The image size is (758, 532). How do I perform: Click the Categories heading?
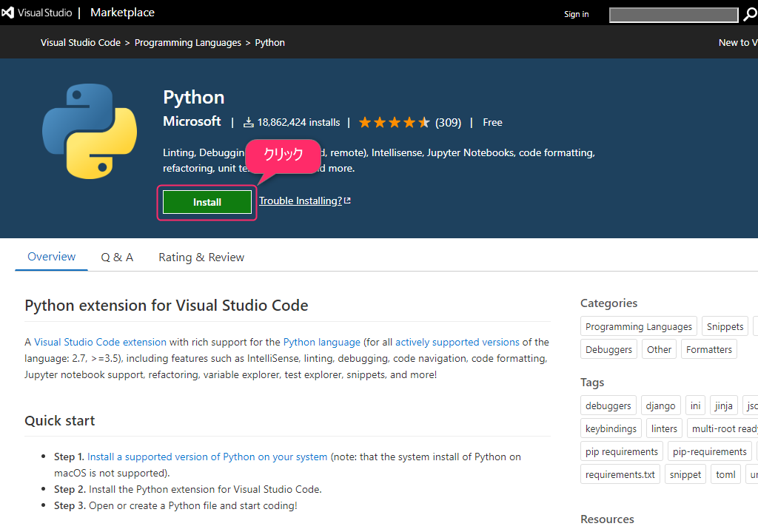608,303
